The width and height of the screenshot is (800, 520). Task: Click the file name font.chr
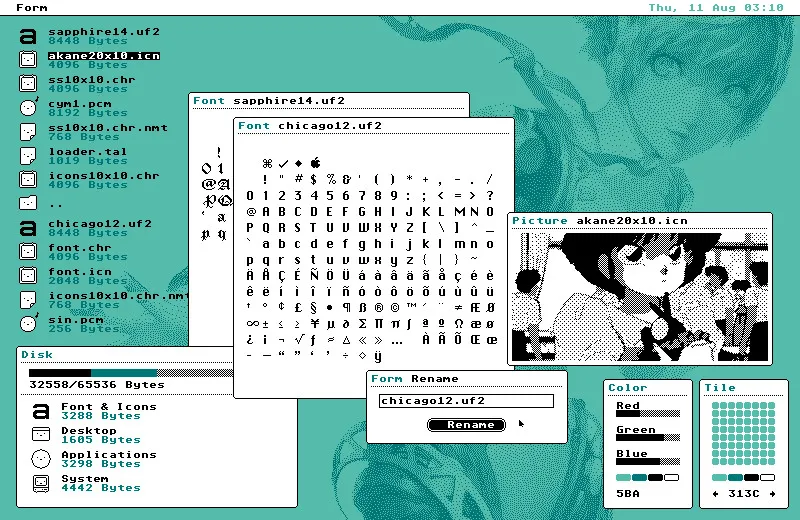point(80,247)
